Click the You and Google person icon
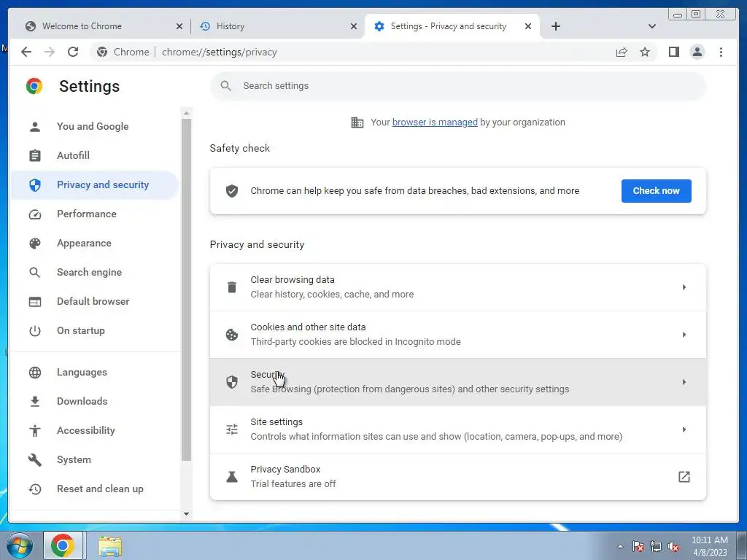The image size is (747, 560). click(35, 127)
